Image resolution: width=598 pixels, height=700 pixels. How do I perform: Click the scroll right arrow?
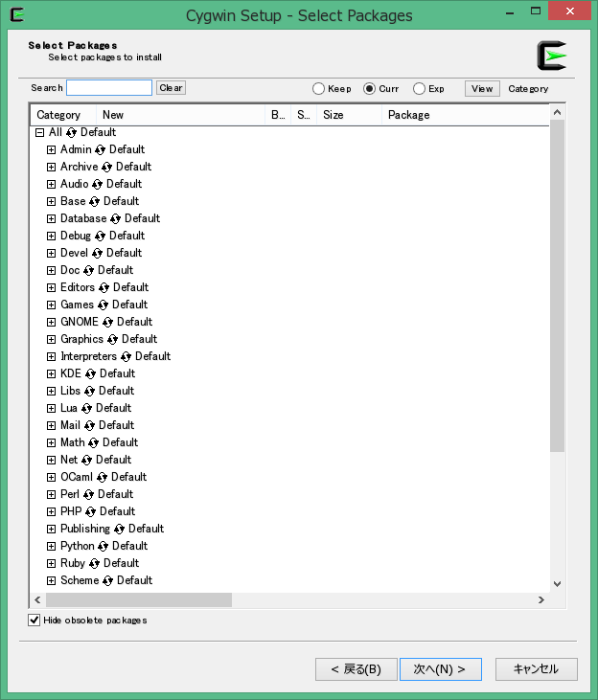coord(541,600)
